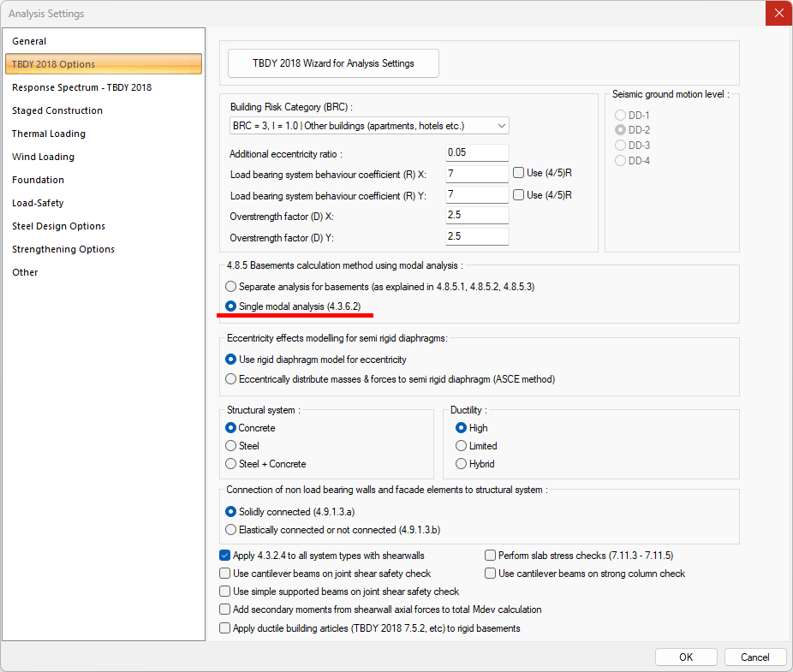Enable Perform slab stress checks
This screenshot has height=672, width=793.
(x=491, y=556)
